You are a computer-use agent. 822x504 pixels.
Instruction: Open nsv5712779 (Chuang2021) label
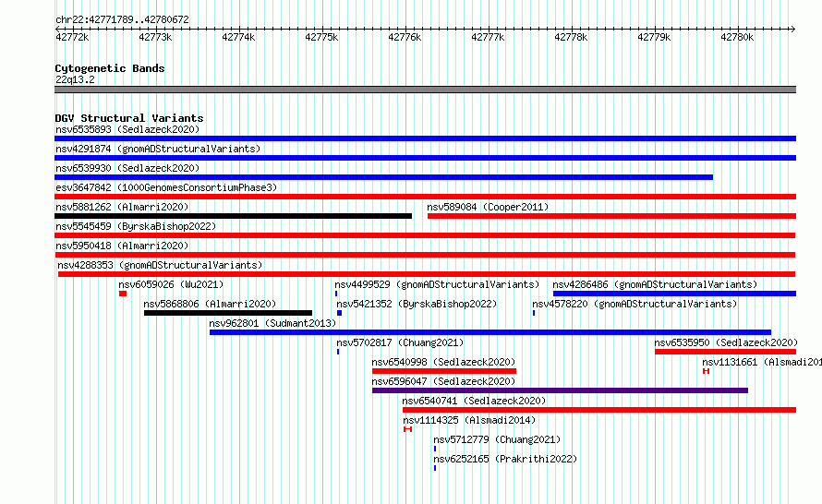point(497,439)
